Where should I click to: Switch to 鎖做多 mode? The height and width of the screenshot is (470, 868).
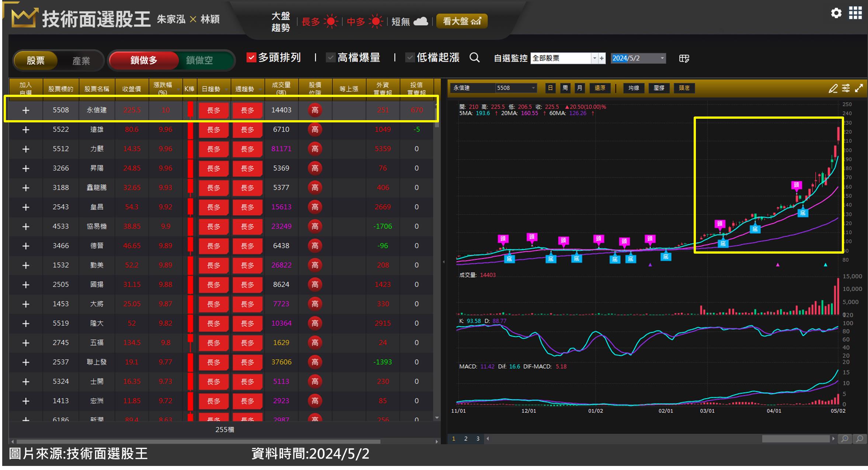pos(144,60)
